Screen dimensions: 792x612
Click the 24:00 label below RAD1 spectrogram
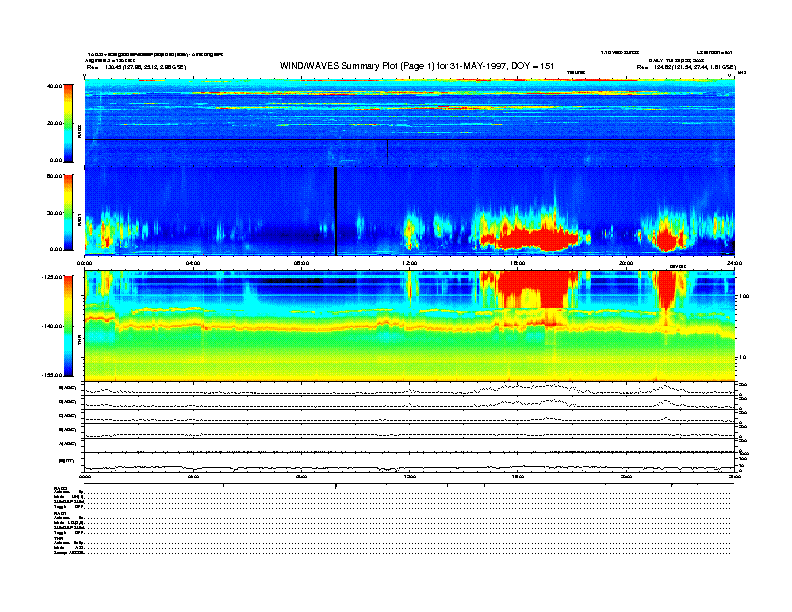pyautogui.click(x=734, y=263)
